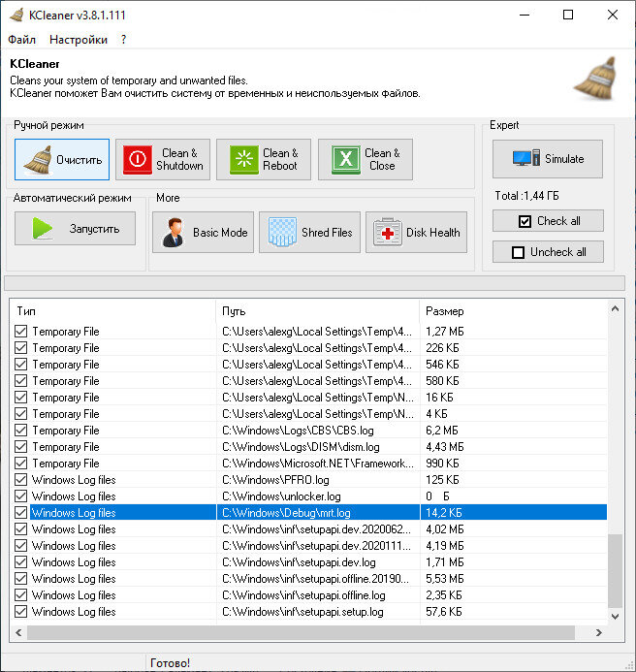The height and width of the screenshot is (672, 636).
Task: Uncheck the CBS.log Temporary File row
Action: point(20,430)
